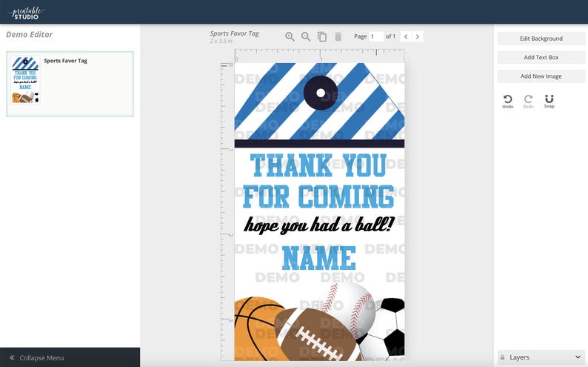
Task: Click the Sports Favor Tag canvas title
Action: coord(234,33)
